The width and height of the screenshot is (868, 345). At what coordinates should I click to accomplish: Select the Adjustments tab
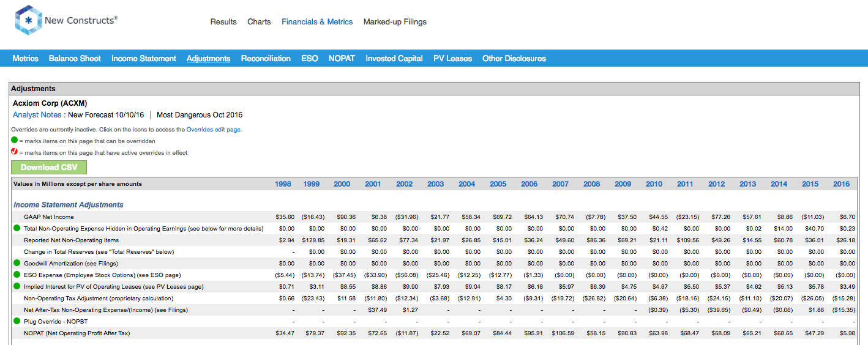209,59
